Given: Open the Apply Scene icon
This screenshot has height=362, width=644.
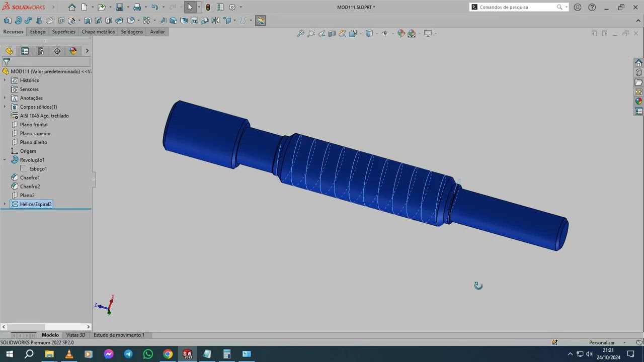Looking at the screenshot, I should point(412,33).
